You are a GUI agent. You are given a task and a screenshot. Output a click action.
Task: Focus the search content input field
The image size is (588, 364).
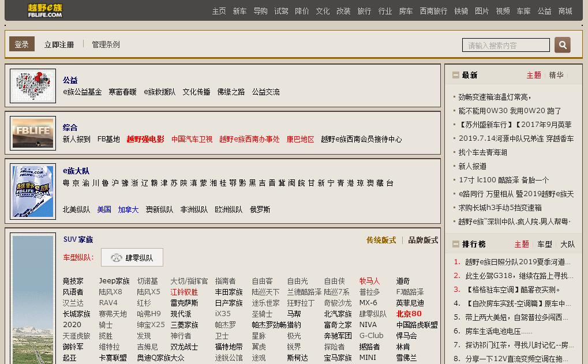505,45
